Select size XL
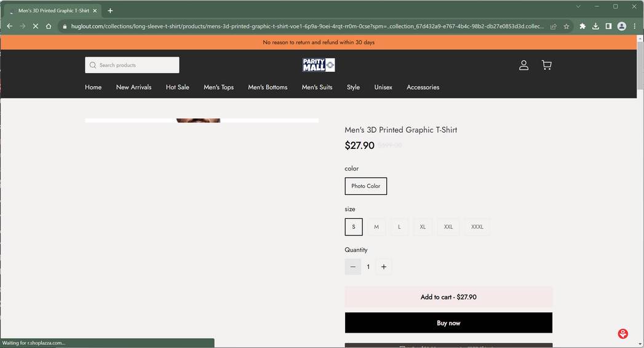The height and width of the screenshot is (348, 644). [x=423, y=227]
